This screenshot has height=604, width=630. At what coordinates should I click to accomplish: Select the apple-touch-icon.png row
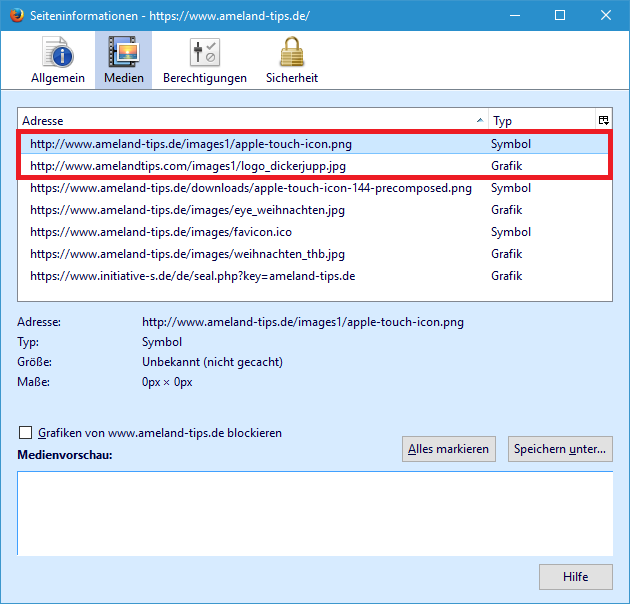(x=190, y=144)
